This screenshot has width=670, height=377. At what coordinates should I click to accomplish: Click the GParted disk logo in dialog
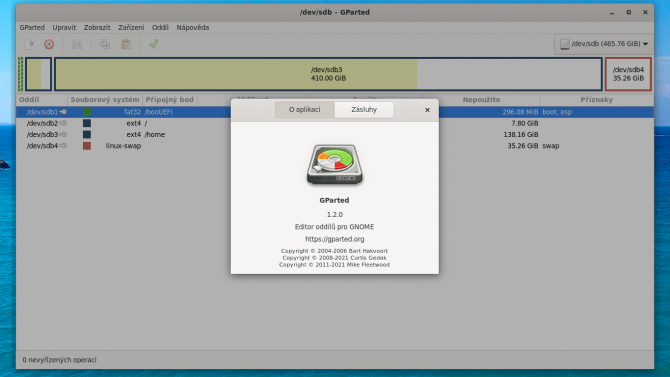[x=335, y=165]
